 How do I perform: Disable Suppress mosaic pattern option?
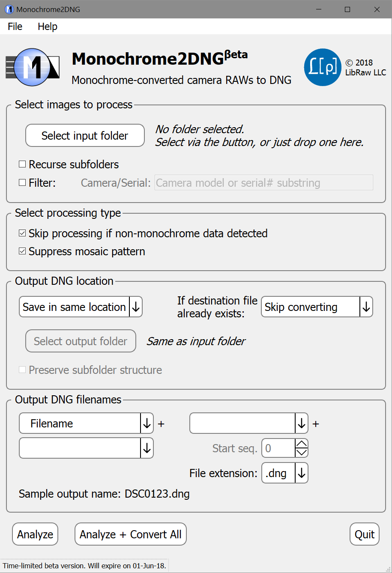22,251
